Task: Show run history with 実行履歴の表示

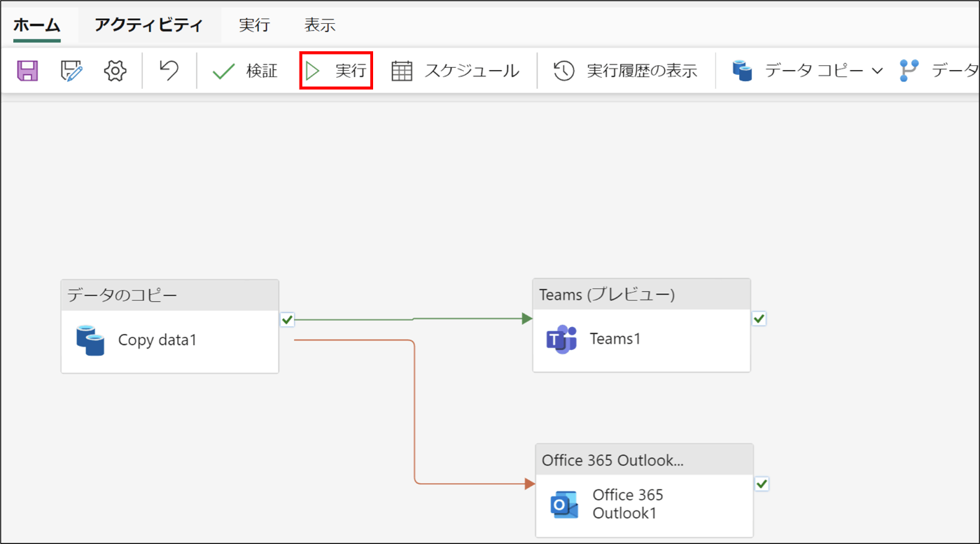Action: [625, 71]
